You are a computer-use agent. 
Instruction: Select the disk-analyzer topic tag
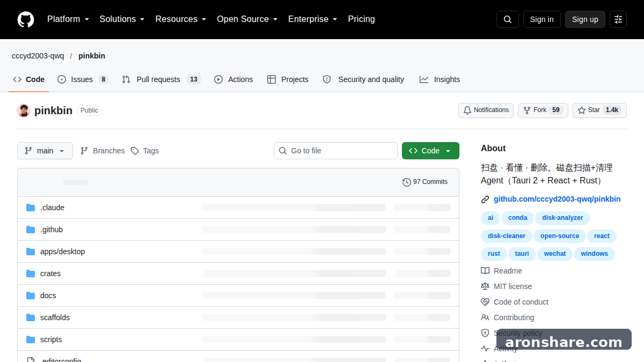(x=562, y=218)
